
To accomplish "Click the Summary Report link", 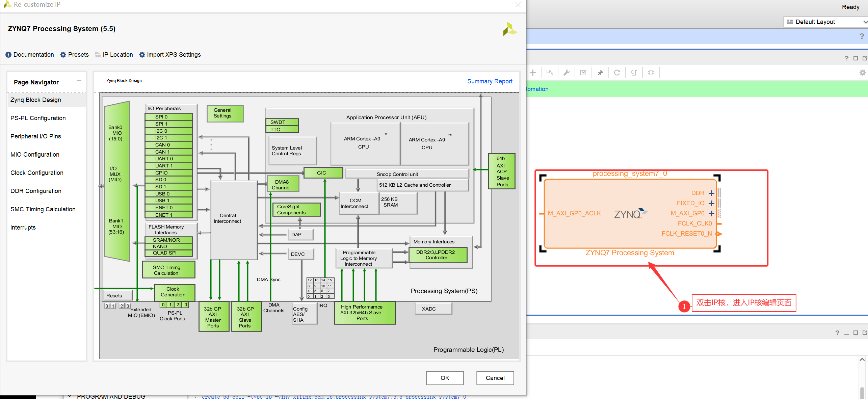I will point(490,81).
